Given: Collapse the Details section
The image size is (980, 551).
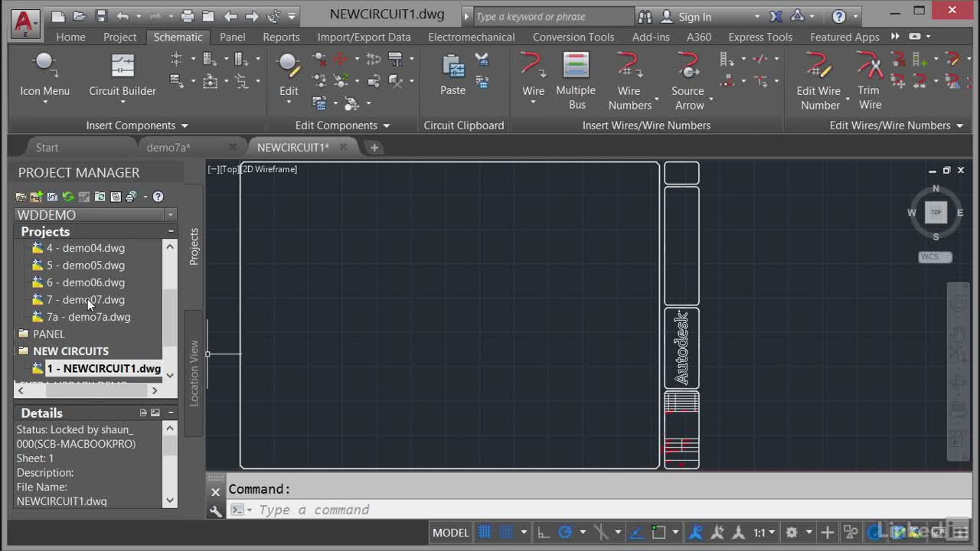Looking at the screenshot, I should 171,412.
